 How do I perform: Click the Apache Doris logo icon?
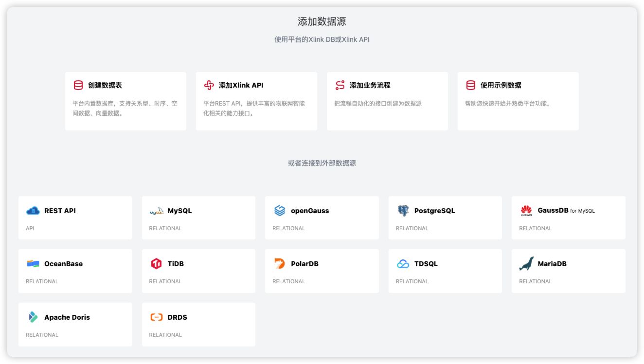coord(33,317)
